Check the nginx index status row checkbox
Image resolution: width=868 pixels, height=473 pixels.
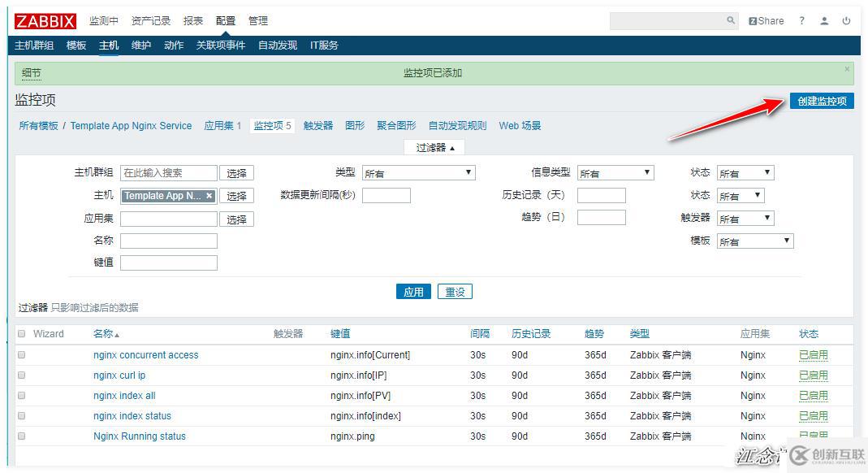pyautogui.click(x=22, y=415)
